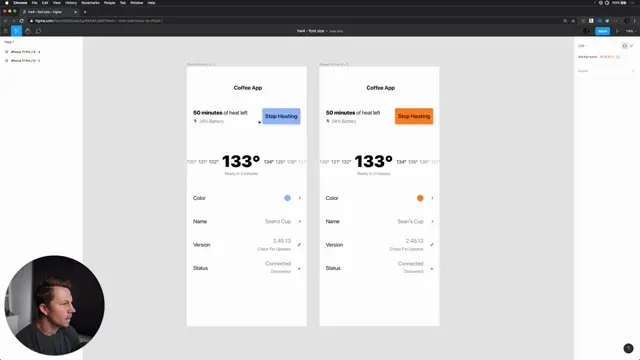Viewport: 640px width, 360px height.
Task: Click the Present play icon
Action: (617, 31)
